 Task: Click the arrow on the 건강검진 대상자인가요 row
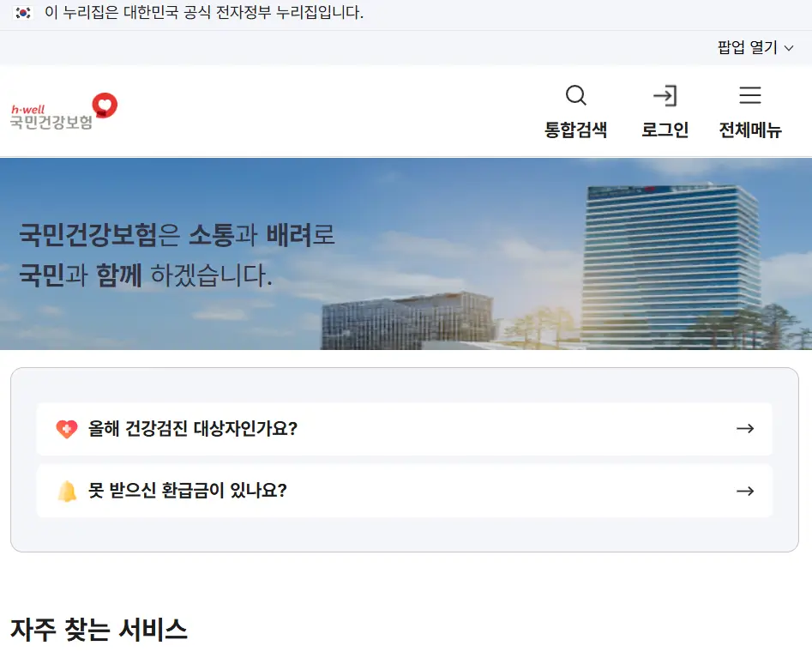point(745,429)
